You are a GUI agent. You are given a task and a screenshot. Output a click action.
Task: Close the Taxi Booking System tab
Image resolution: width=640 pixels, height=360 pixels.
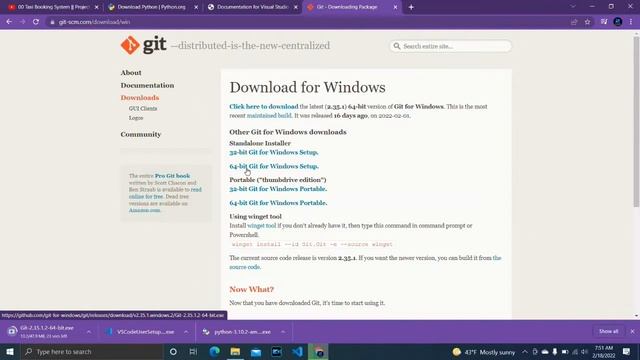(x=96, y=7)
